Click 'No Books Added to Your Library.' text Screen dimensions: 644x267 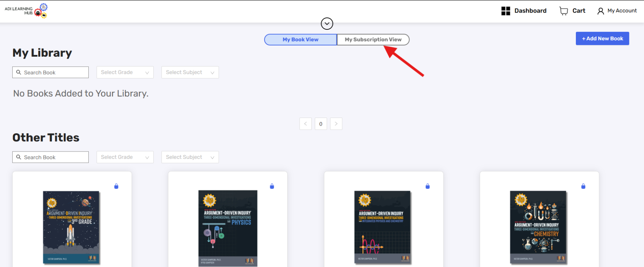[81, 93]
